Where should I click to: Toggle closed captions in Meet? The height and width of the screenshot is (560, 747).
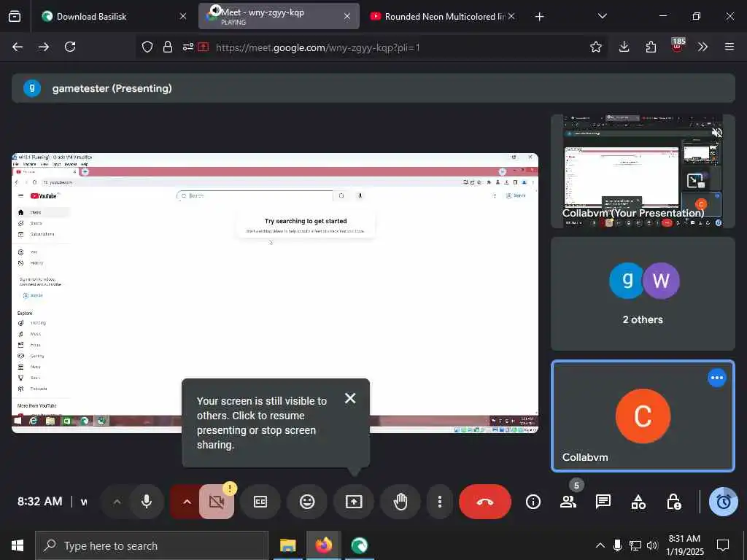(260, 502)
